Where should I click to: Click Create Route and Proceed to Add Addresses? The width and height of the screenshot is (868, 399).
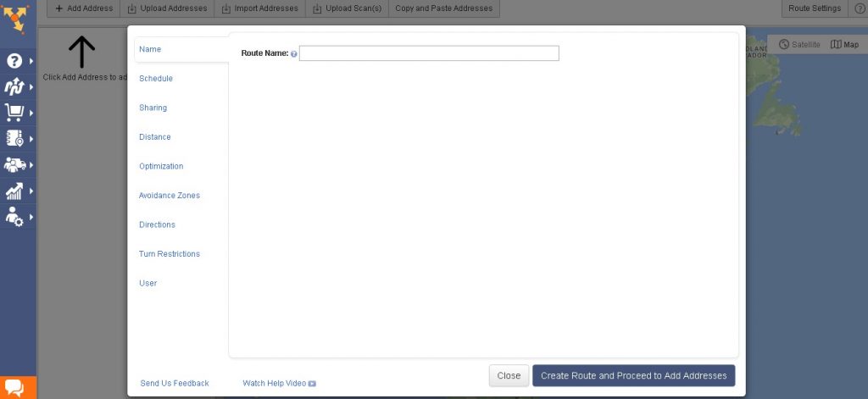[x=633, y=376]
